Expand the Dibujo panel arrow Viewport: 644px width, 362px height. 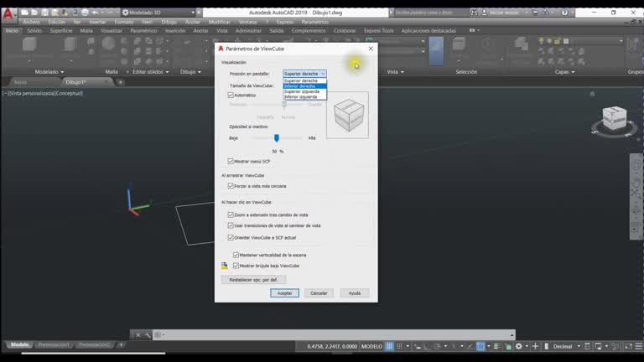(200, 72)
